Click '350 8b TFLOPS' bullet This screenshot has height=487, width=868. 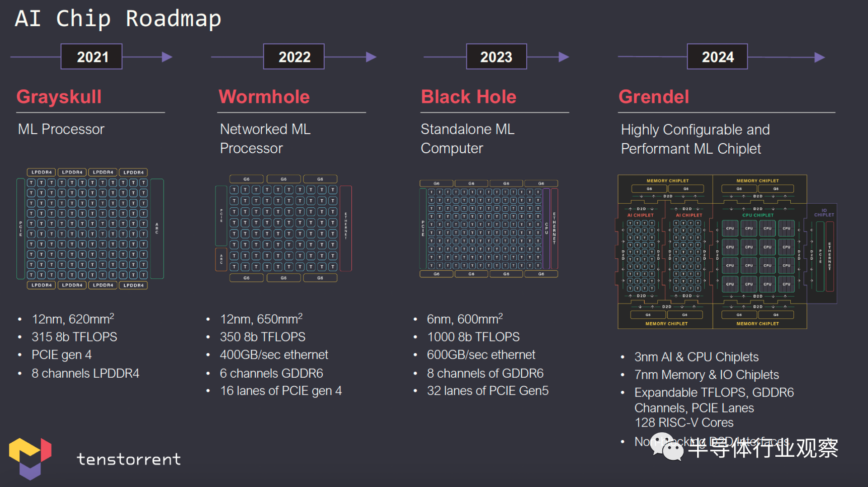point(263,337)
